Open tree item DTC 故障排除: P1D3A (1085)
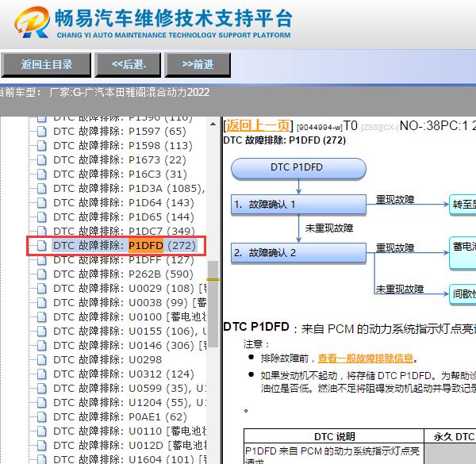Image resolution: width=476 pixels, height=464 pixels. (129, 189)
